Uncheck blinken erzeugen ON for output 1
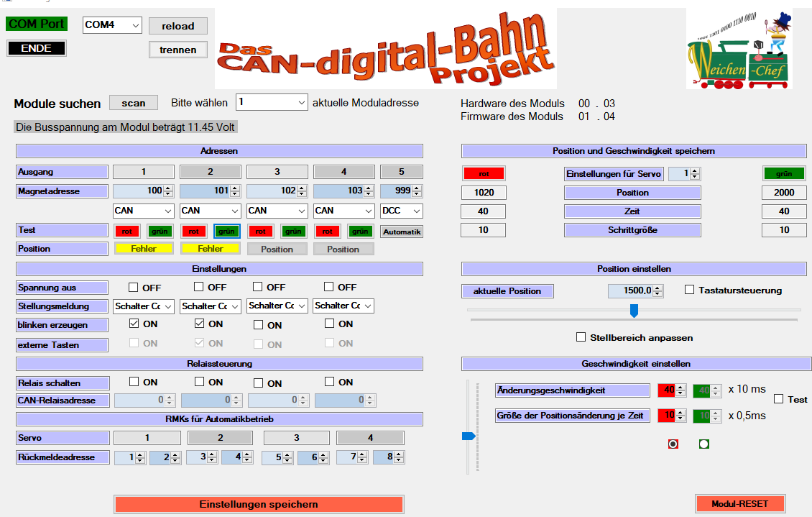This screenshot has height=517, width=812. pos(134,324)
